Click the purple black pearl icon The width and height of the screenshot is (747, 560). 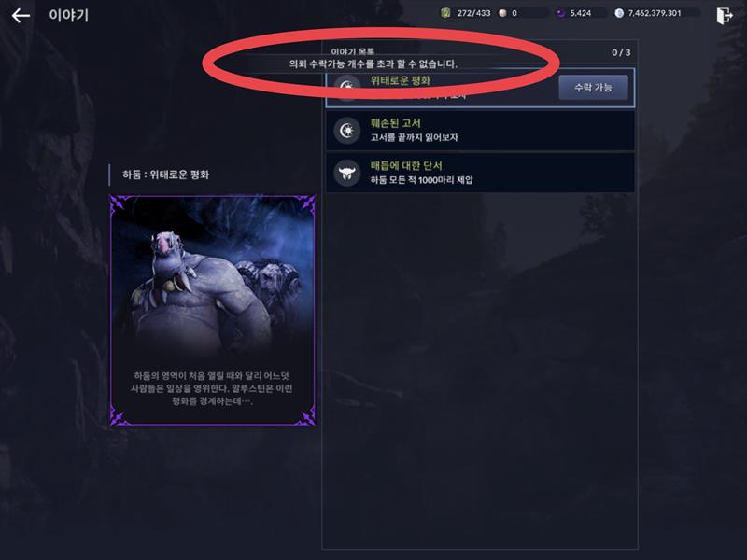561,13
